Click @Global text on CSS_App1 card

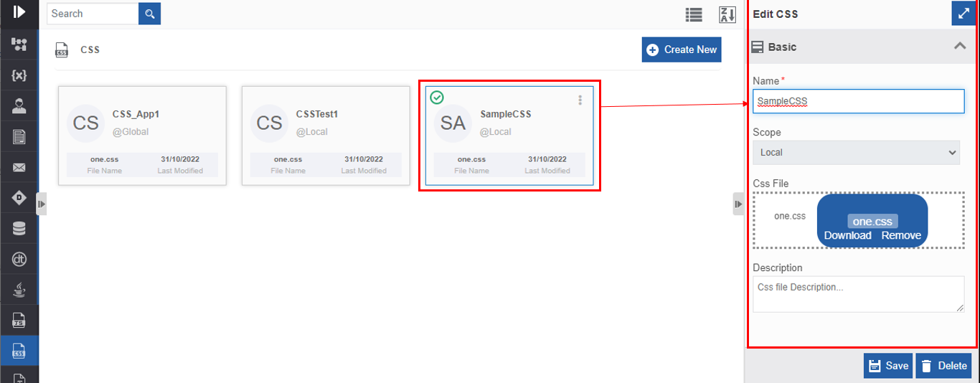click(131, 132)
